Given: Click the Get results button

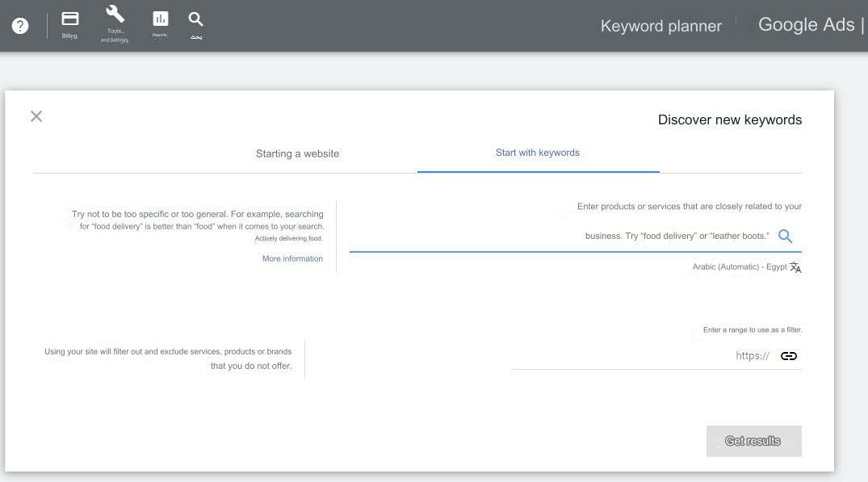Looking at the screenshot, I should click(753, 441).
